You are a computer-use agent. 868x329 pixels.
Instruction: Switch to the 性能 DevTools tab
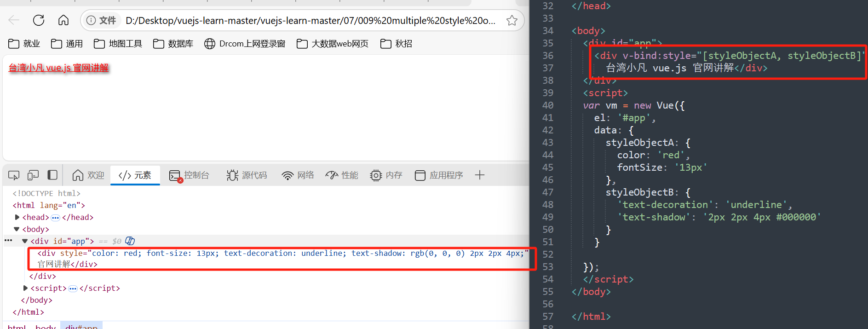(x=342, y=175)
